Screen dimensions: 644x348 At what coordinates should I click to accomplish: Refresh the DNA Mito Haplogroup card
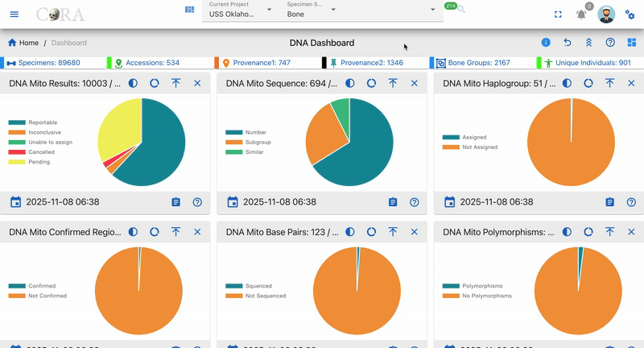pos(588,84)
